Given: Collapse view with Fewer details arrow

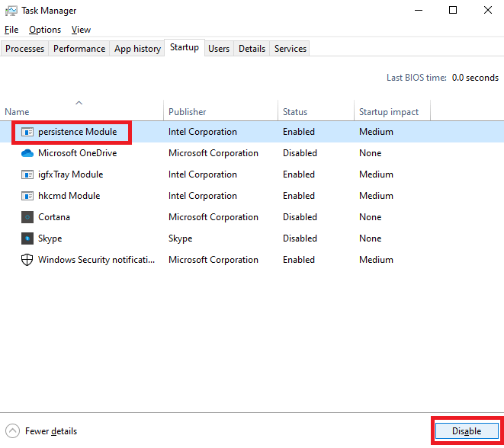Looking at the screenshot, I should (12, 431).
